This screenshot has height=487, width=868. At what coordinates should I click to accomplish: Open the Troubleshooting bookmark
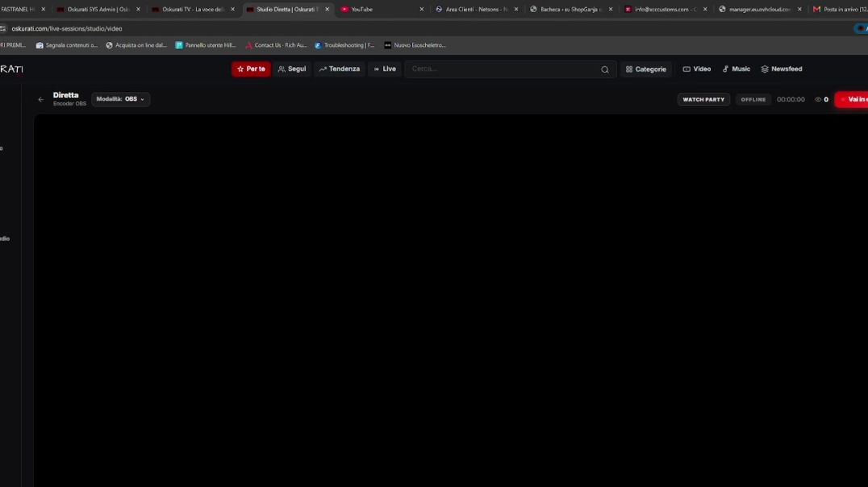coord(344,45)
